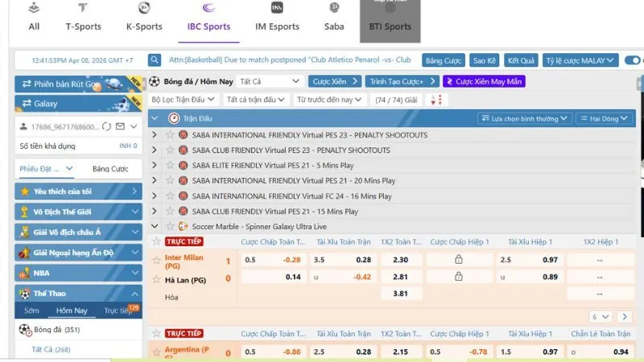Viewport: 644px width, 362px height.
Task: Star the Soccer Marble Spinner Galaxy league
Action: coord(170,226)
